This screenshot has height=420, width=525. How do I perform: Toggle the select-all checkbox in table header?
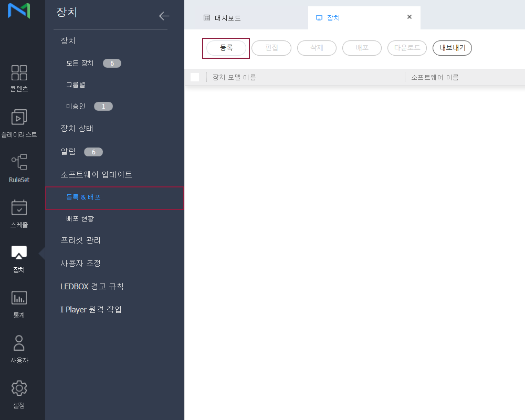pyautogui.click(x=195, y=77)
